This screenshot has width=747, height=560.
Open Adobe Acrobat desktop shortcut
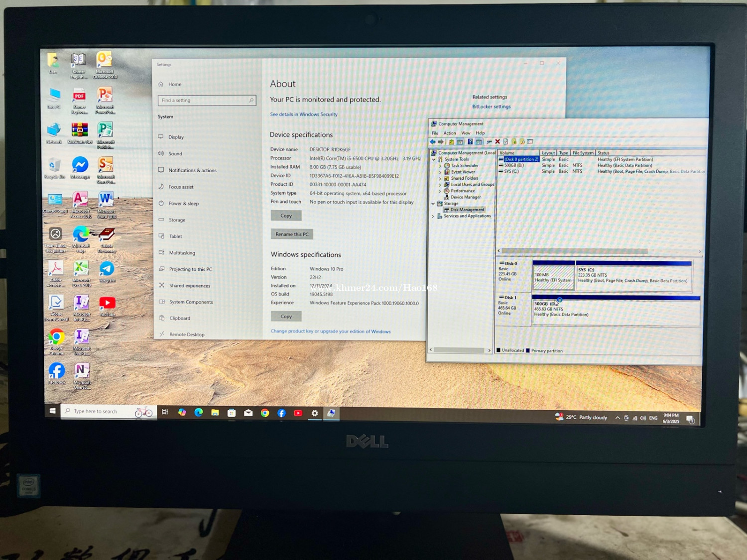[55, 274]
